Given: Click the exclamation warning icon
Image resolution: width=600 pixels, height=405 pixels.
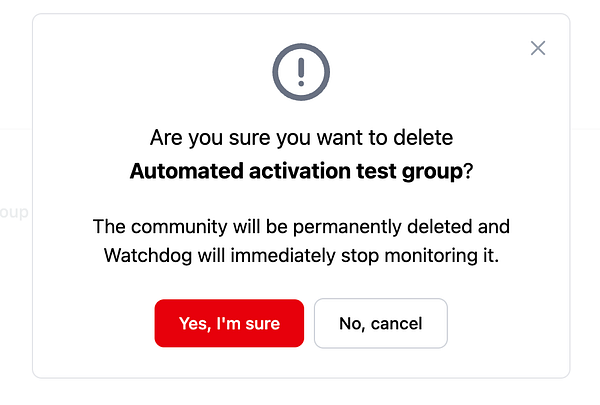Looking at the screenshot, I should pyautogui.click(x=301, y=72).
